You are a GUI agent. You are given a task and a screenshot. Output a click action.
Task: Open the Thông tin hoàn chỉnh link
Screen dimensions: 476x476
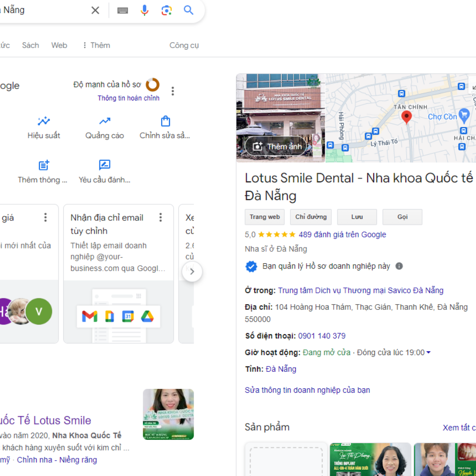(x=129, y=98)
